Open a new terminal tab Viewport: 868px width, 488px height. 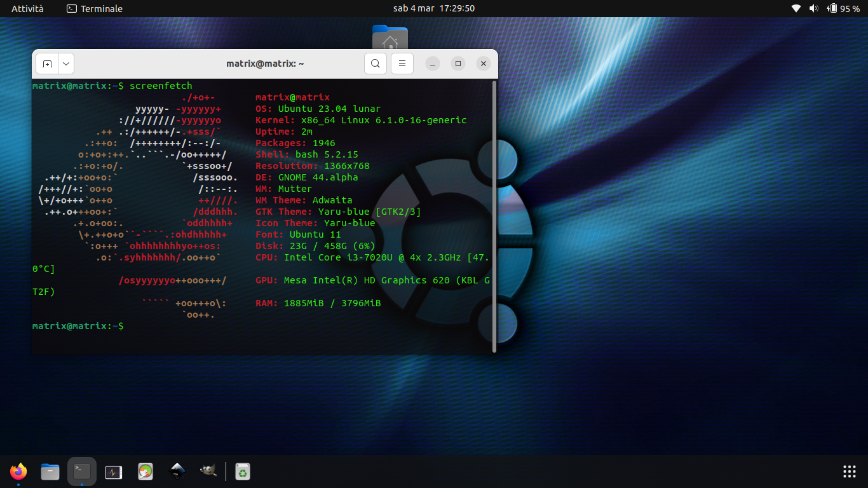(47, 64)
